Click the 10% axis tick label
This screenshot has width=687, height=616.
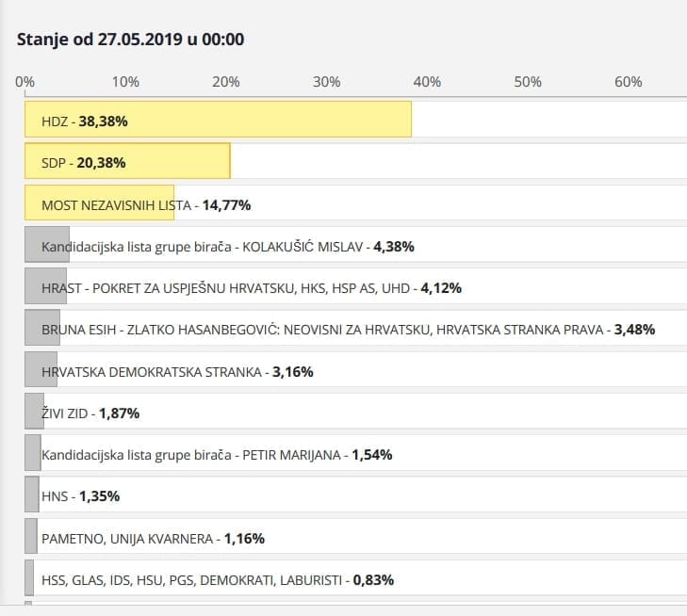[125, 82]
